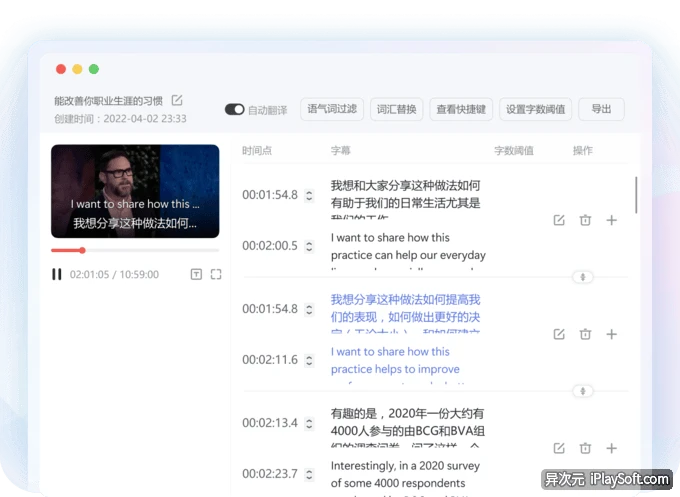The image size is (680, 497).
Task: Edit the project title with pencil icon
Action: coord(177,100)
